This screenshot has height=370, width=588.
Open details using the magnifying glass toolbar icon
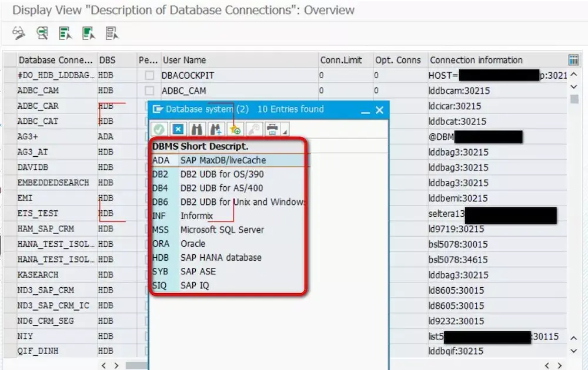point(41,33)
